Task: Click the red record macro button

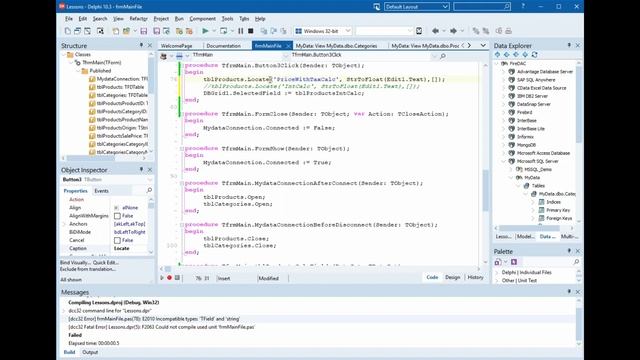Action: [x=169, y=278]
